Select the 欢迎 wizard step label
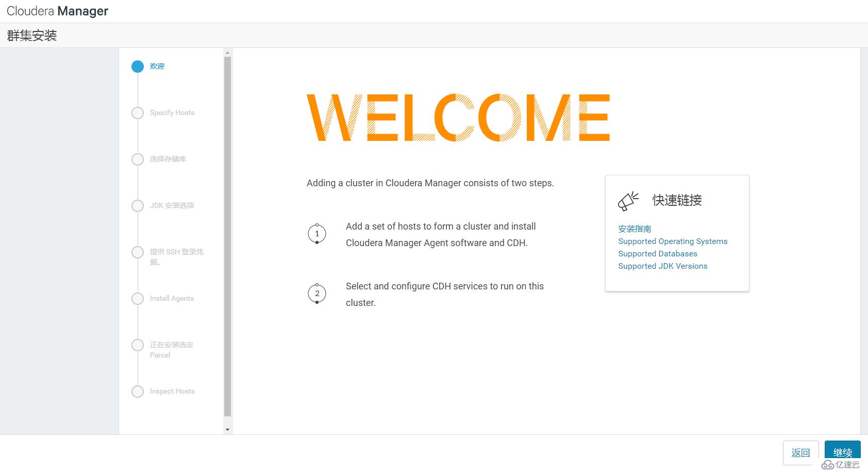The image size is (868, 471). click(157, 66)
